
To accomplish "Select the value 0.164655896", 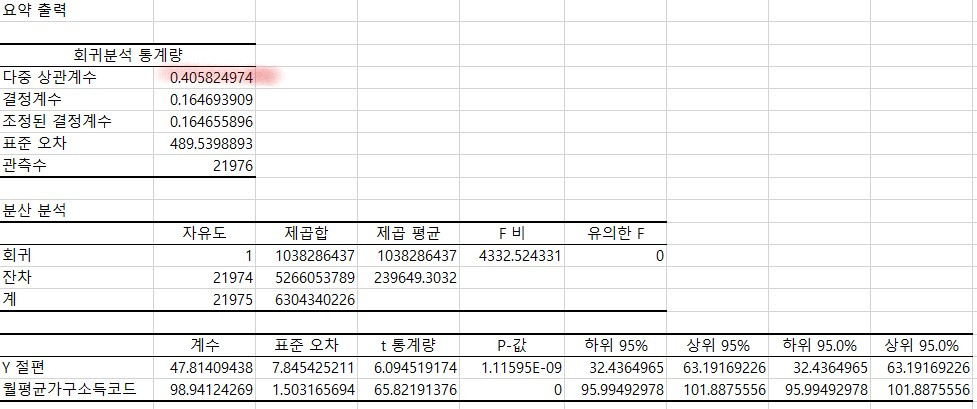I will click(211, 122).
